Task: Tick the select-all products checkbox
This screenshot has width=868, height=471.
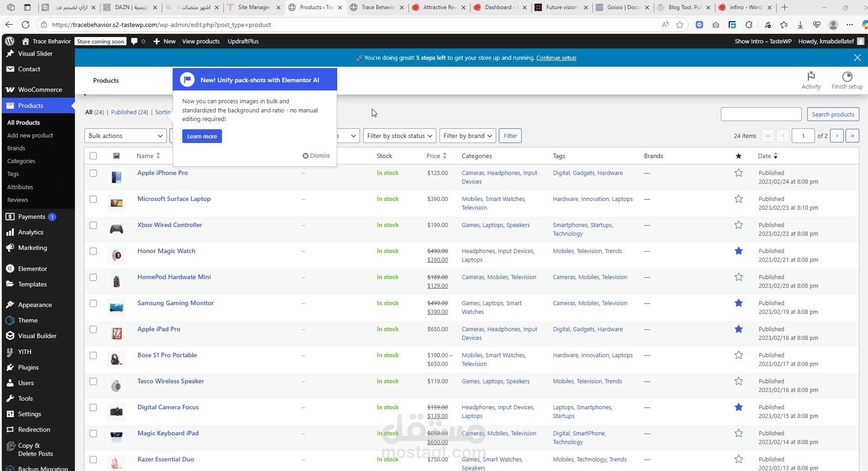Action: (93, 156)
